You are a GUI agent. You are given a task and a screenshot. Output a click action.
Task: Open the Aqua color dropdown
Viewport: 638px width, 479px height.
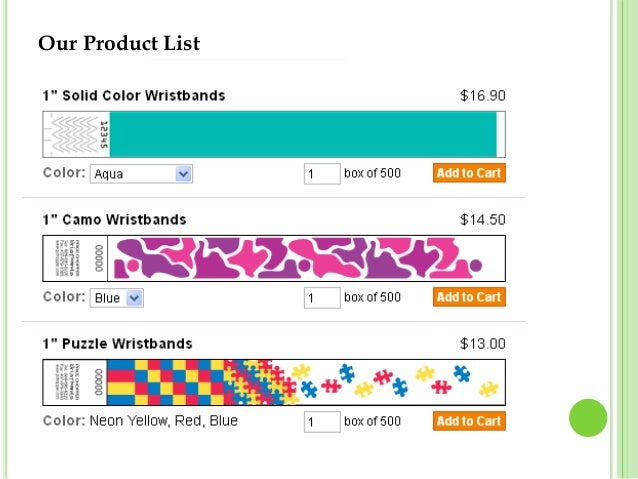click(141, 174)
